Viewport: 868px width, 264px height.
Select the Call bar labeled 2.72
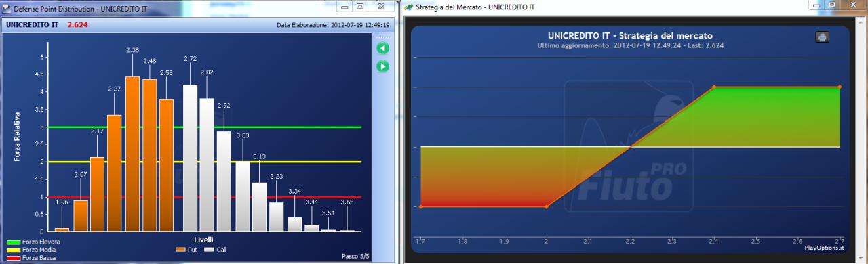point(191,158)
